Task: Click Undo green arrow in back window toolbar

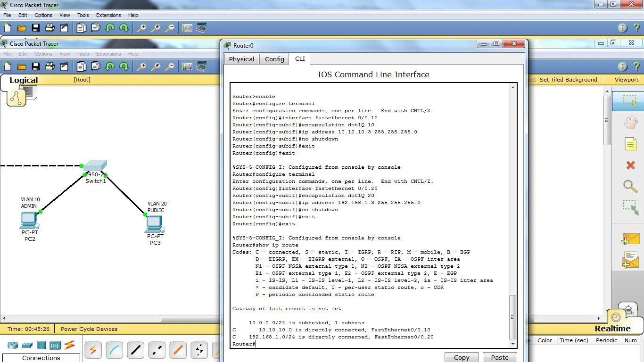Action: point(110,28)
